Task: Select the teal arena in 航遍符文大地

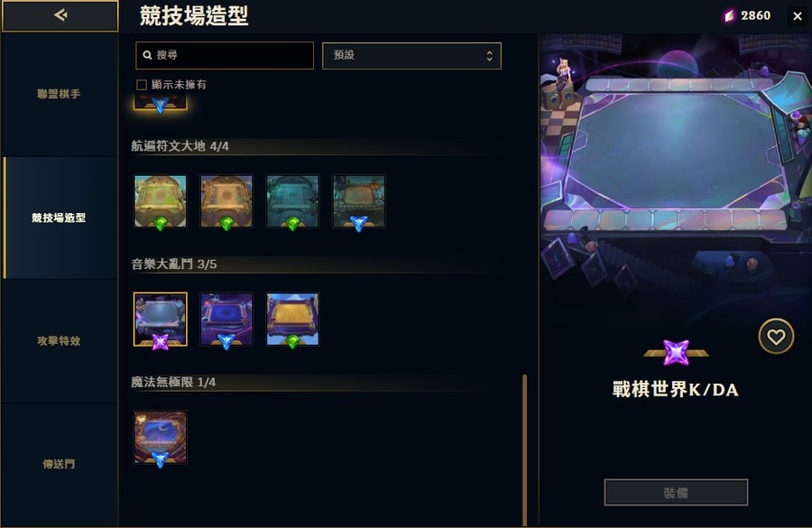Action: 292,201
